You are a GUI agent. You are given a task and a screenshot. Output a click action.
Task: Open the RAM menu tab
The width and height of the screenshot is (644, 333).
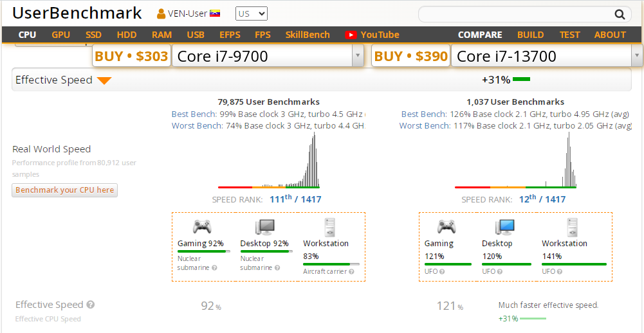coord(162,35)
